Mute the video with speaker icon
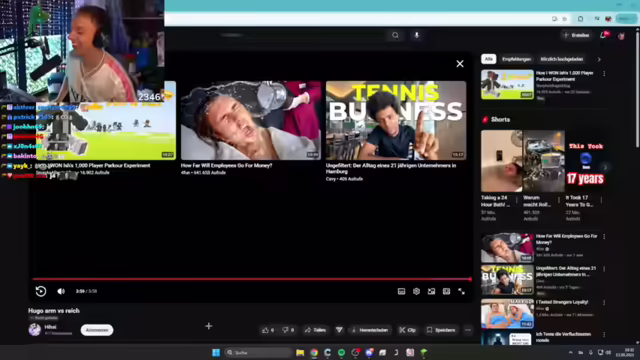 tap(61, 291)
